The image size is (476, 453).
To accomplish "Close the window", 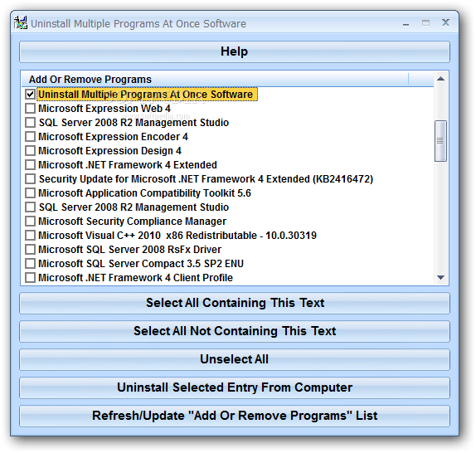I will [x=445, y=22].
